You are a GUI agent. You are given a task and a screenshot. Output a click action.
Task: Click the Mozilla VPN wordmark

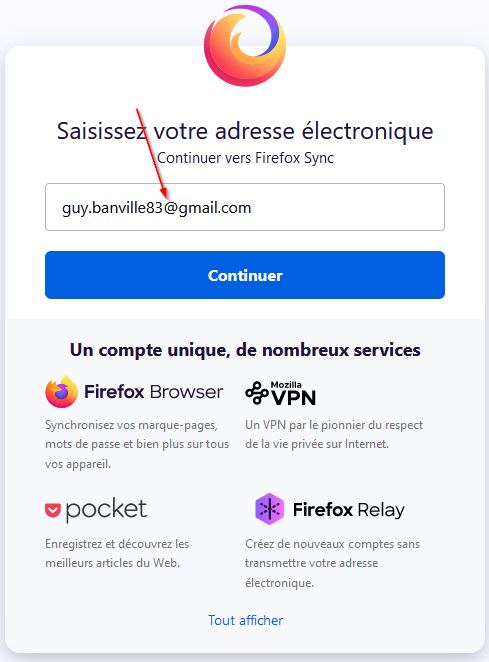click(293, 393)
